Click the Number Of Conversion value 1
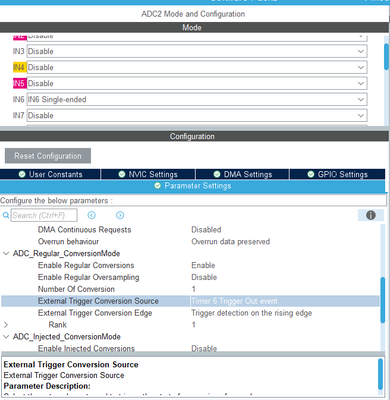The width and height of the screenshot is (390, 400). point(194,289)
